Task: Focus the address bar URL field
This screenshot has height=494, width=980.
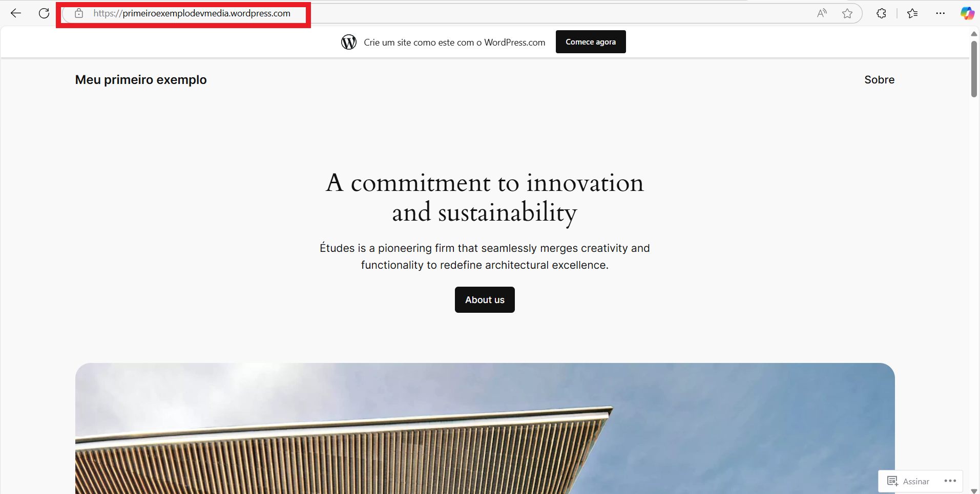Action: [x=206, y=13]
